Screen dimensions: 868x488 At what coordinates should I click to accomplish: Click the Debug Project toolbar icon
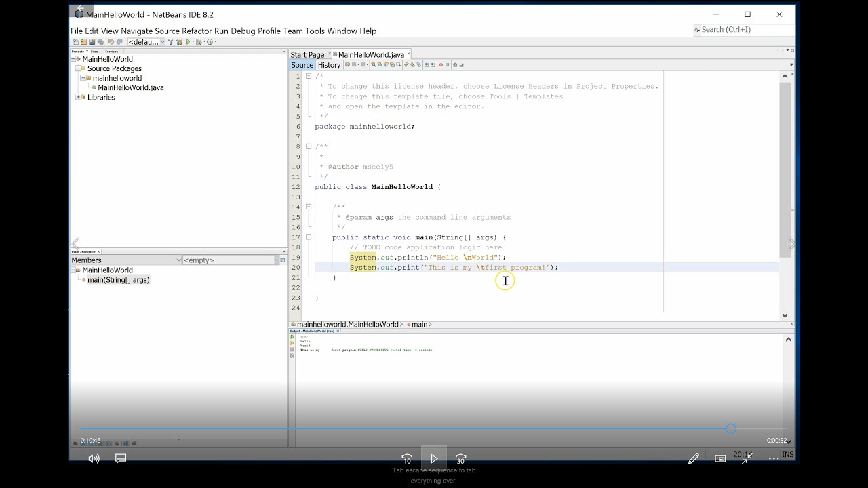coord(198,41)
